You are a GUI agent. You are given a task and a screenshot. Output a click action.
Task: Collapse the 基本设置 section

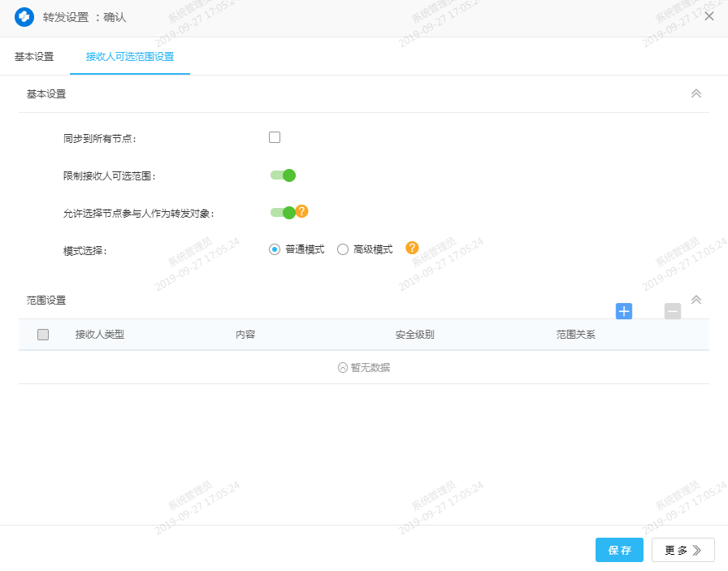coord(695,93)
